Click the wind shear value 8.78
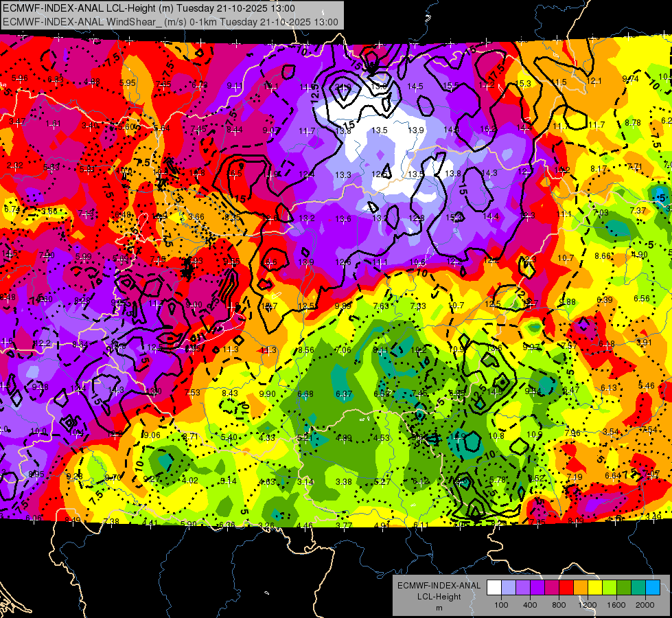672x618 pixels. tap(633, 123)
